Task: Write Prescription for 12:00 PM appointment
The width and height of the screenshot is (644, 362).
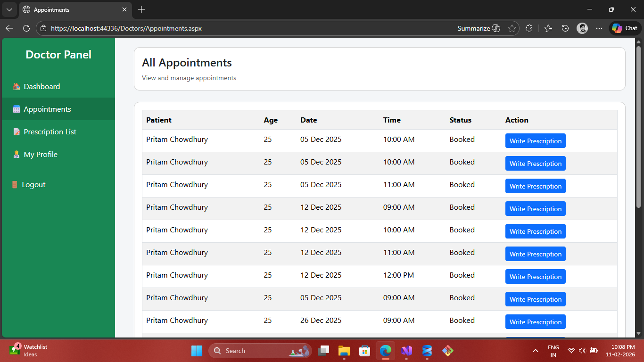Action: click(535, 277)
